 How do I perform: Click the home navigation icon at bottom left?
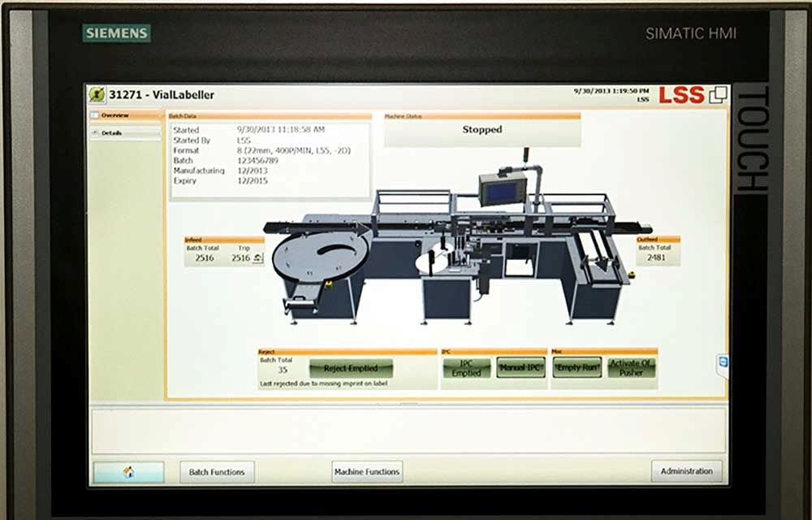(126, 471)
